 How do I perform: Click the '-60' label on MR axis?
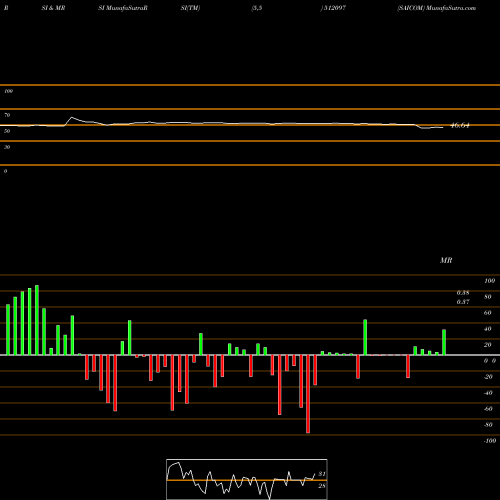(488, 409)
